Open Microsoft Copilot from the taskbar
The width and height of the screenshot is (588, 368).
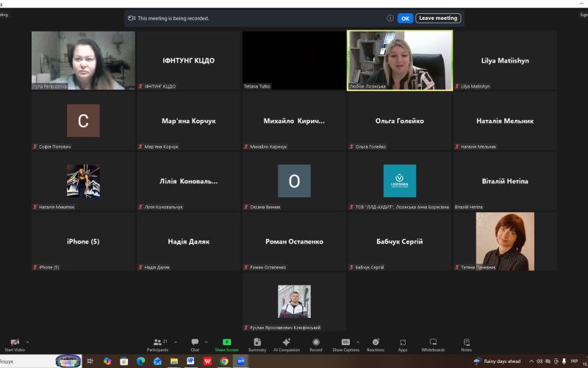107,361
